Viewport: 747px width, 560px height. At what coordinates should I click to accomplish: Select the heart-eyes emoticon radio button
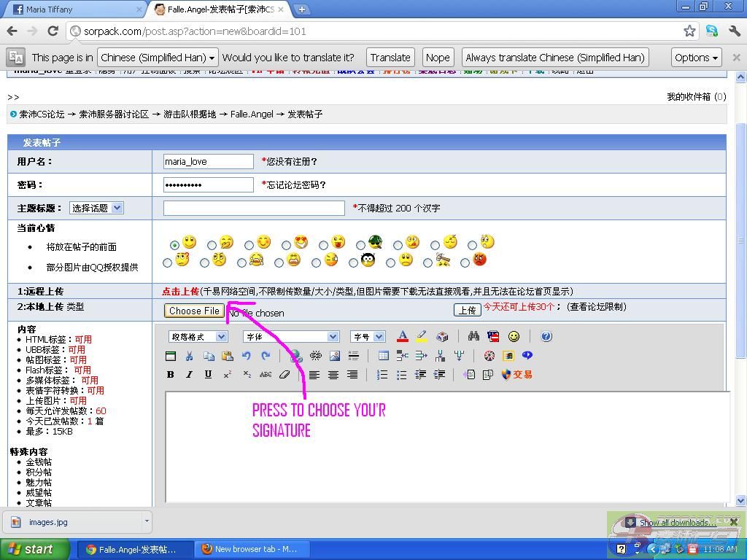[286, 246]
